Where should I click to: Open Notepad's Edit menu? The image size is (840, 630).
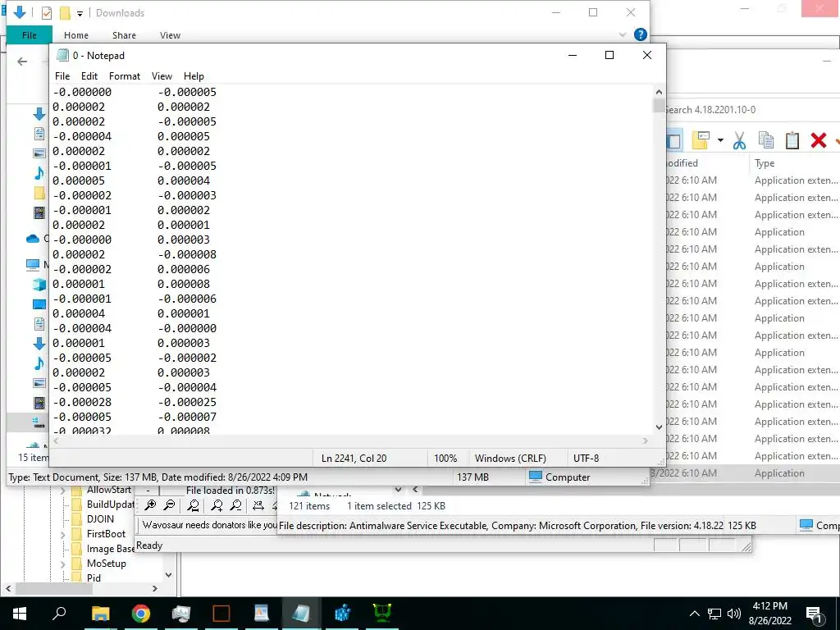pyautogui.click(x=89, y=76)
